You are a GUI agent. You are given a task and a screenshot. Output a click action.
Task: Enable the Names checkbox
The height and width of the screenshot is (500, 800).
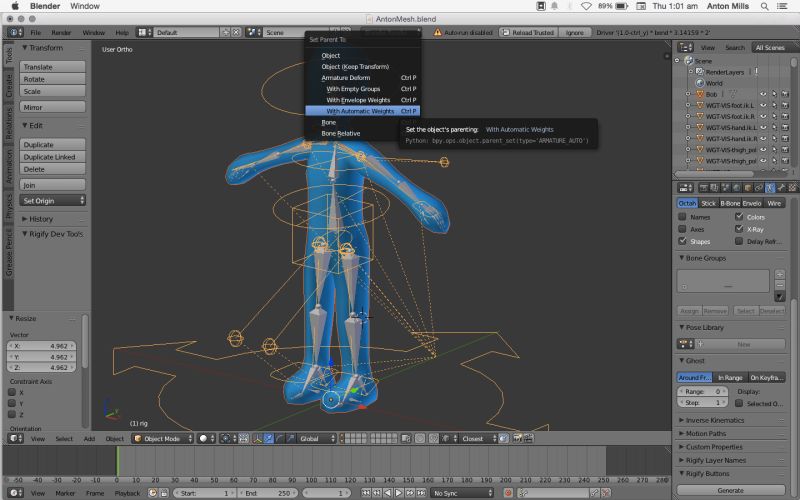[x=682, y=217]
